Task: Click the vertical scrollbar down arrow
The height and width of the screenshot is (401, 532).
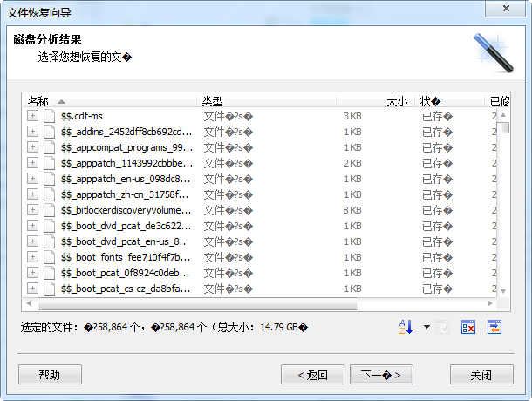Action: click(504, 290)
